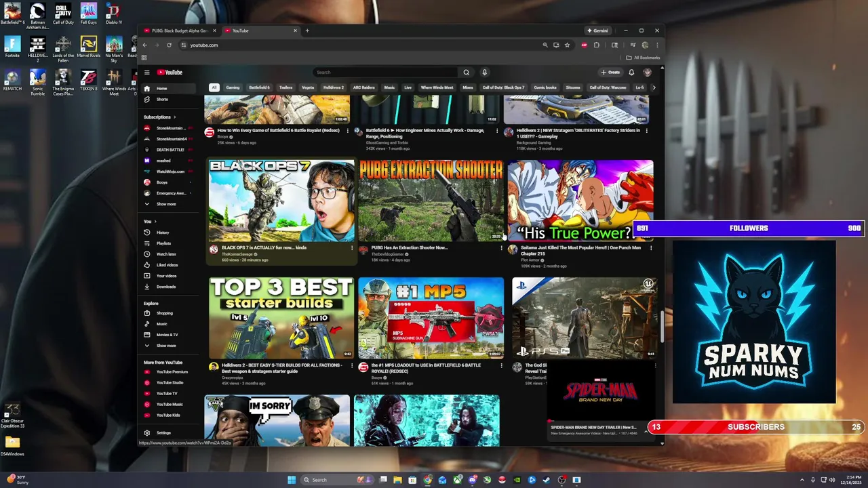The width and height of the screenshot is (868, 488).
Task: Click the YouTube search input field
Action: 385,73
